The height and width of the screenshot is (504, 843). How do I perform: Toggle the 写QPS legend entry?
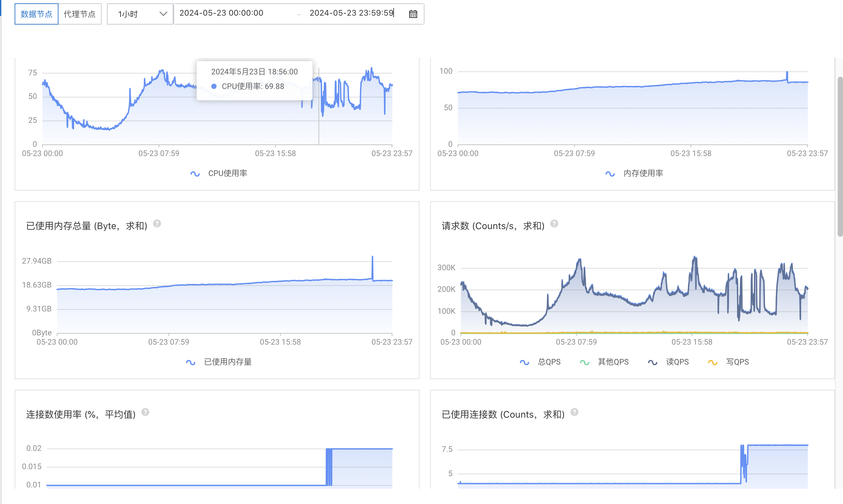[737, 362]
